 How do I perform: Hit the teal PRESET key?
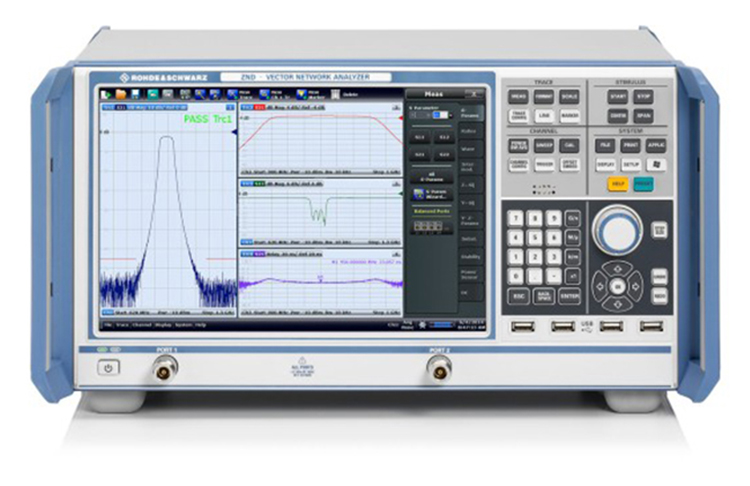(x=643, y=184)
